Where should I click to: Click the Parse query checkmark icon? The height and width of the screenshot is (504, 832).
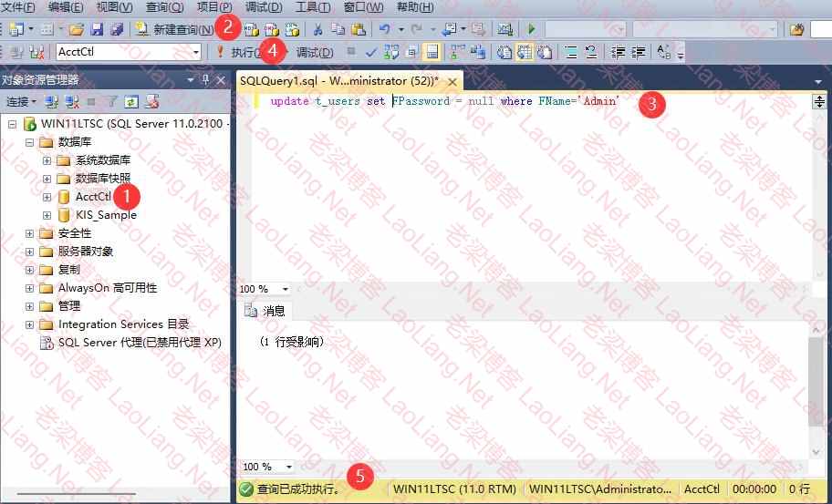371,52
